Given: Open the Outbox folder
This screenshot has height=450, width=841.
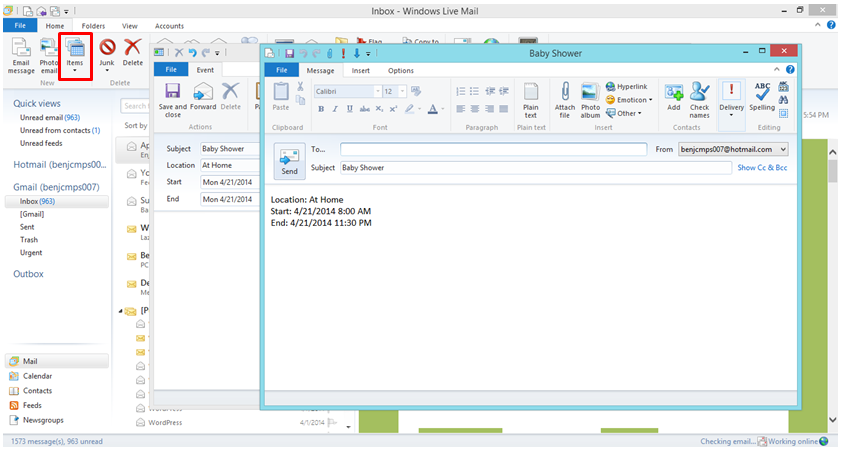Looking at the screenshot, I should coord(28,274).
